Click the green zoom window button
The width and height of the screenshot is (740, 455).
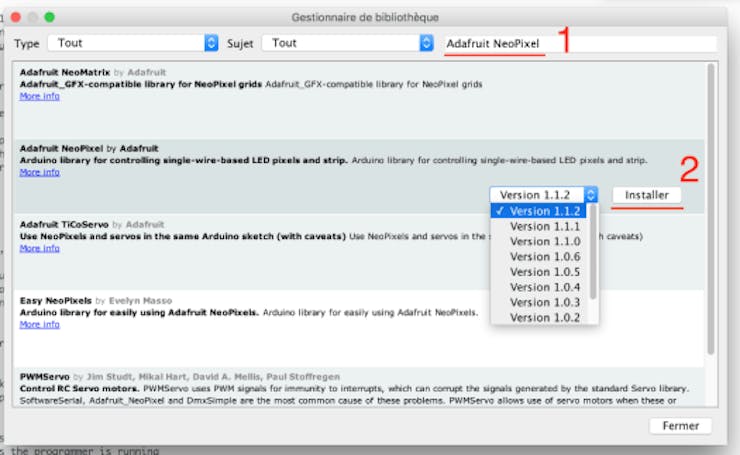[50, 17]
